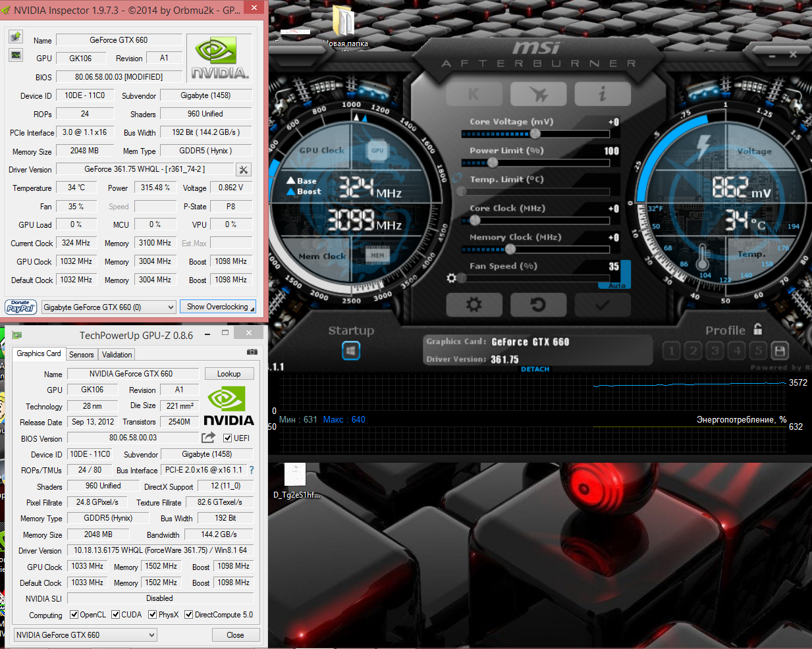Click the profile lock padlock icon
812x649 pixels.
coord(758,329)
